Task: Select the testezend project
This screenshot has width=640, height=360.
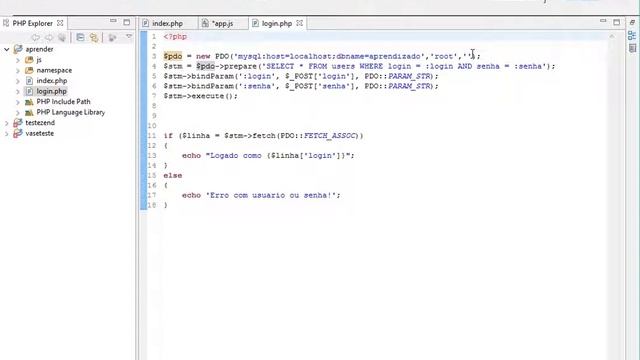Action: coord(40,123)
